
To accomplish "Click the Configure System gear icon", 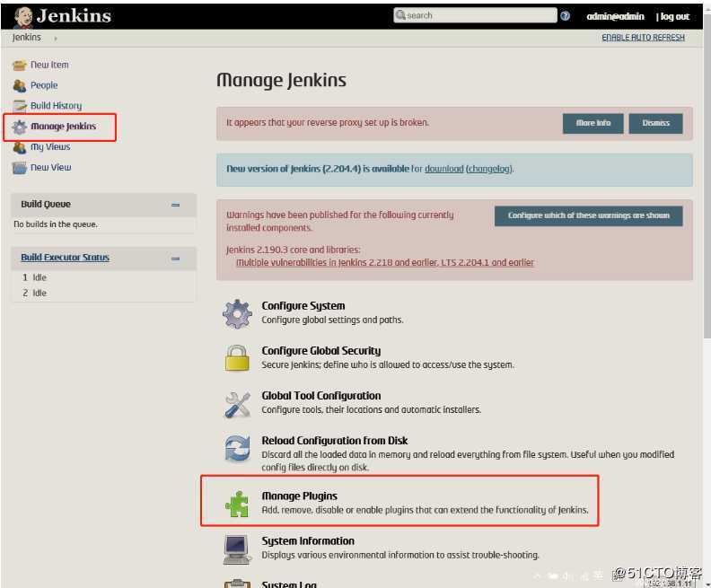I will coord(237,313).
